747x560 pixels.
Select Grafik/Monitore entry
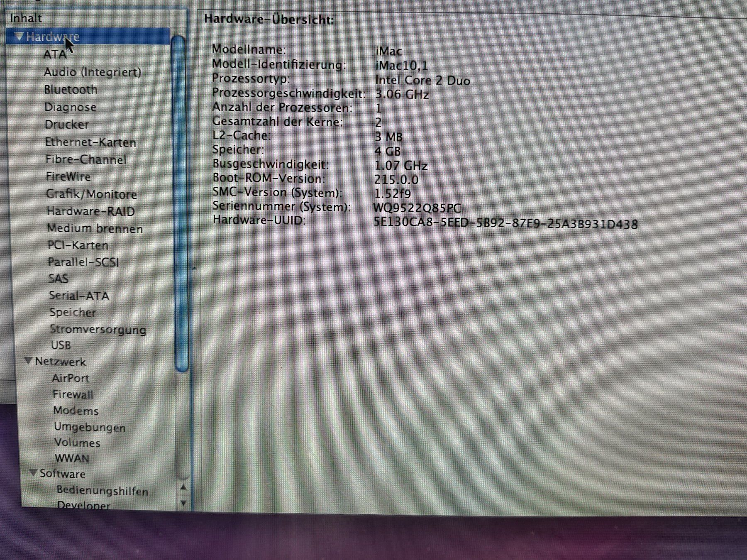[x=92, y=194]
